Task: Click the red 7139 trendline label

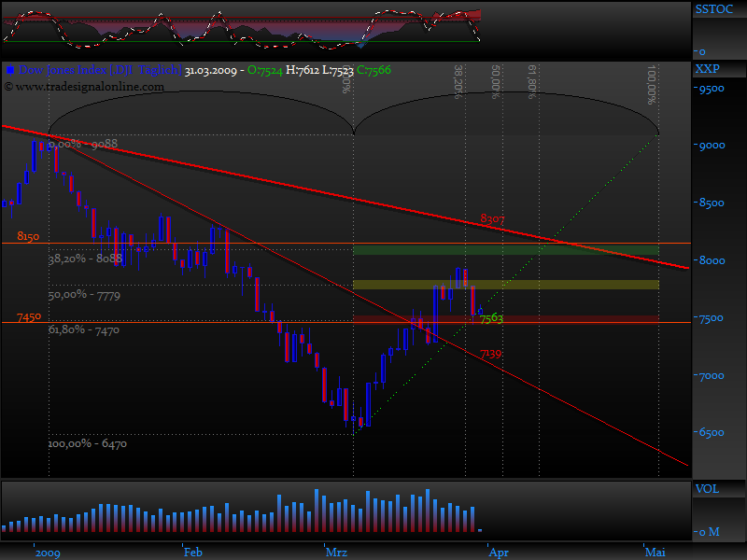Action: click(491, 354)
